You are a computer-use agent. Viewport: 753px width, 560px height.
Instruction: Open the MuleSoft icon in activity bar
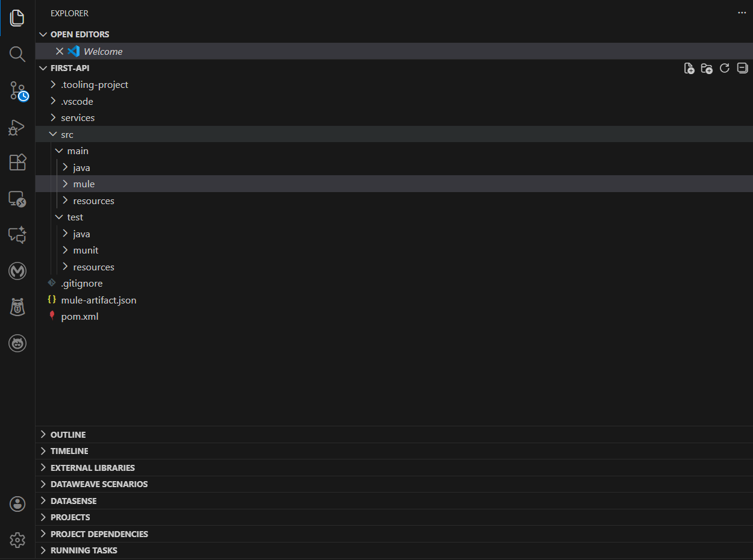(x=17, y=272)
